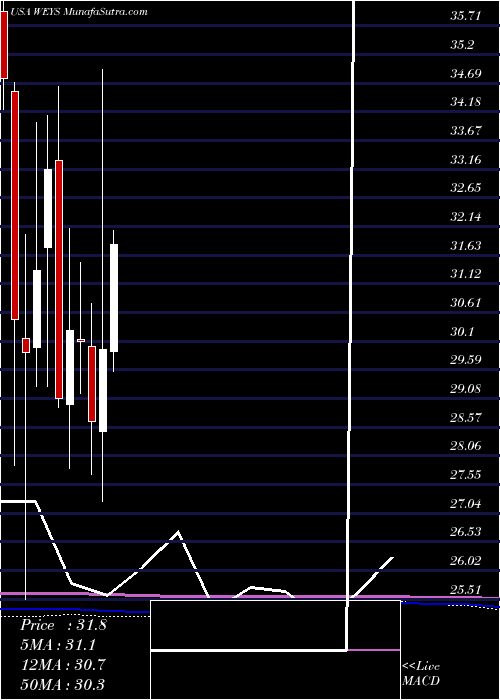The height and width of the screenshot is (700, 500).
Task: Click the 30.1 price axis label
Action: pos(462,332)
